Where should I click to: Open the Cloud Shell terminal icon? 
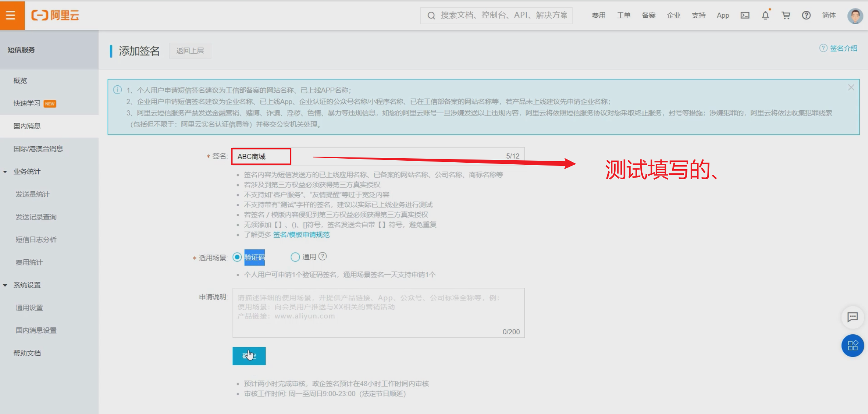(745, 15)
